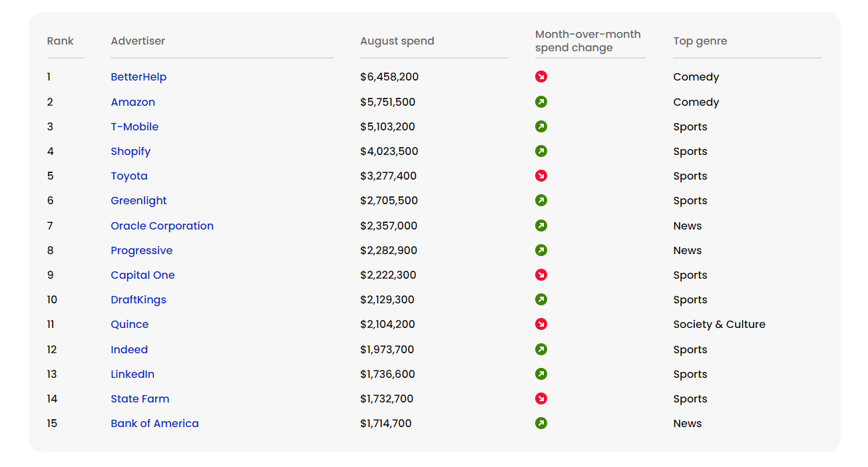Image resolution: width=868 pixels, height=467 pixels.
Task: Click the Month-over-month spend change header
Action: pyautogui.click(x=588, y=41)
